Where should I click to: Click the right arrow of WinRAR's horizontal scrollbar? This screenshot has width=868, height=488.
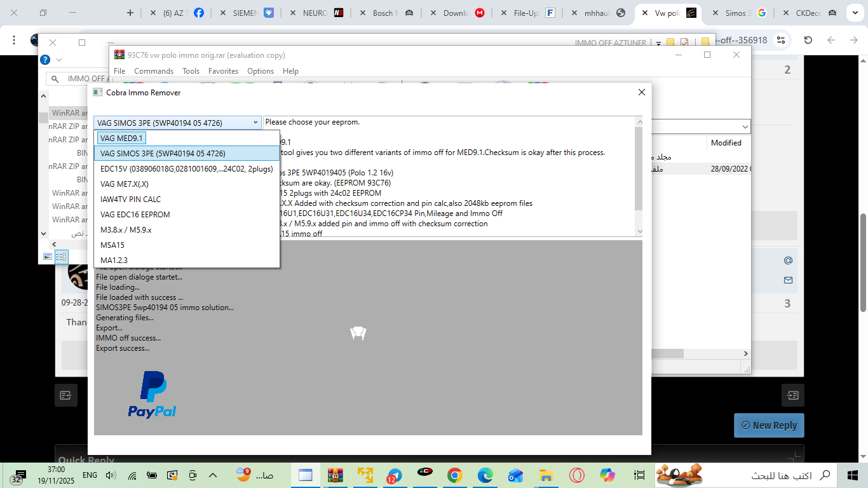[745, 353]
